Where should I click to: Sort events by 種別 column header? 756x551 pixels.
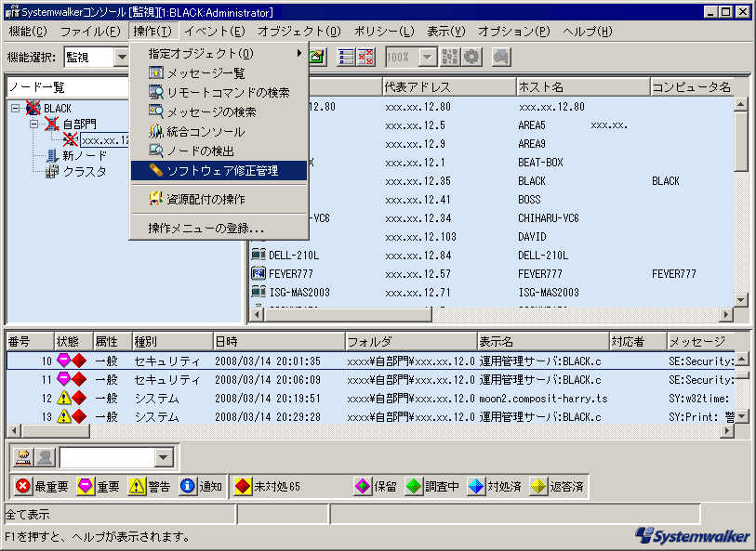[172, 342]
